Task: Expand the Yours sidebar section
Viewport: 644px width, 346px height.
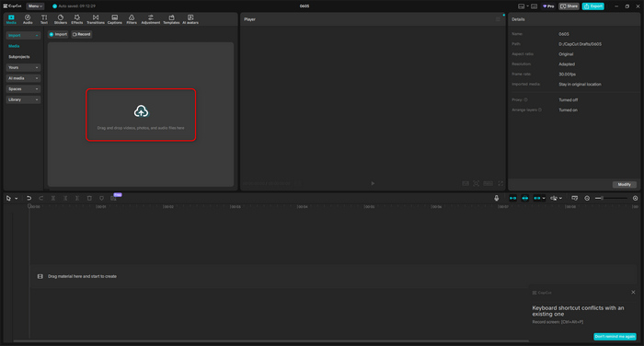Action: pyautogui.click(x=23, y=67)
